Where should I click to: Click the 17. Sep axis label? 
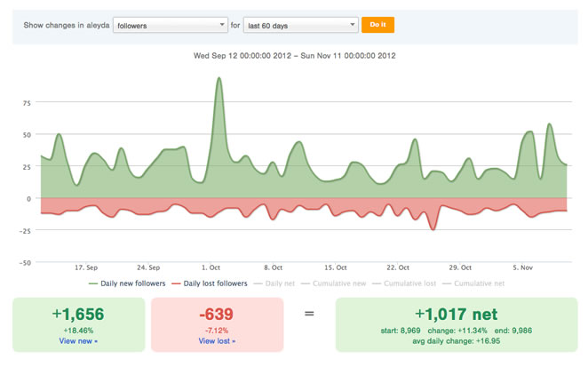(86, 268)
